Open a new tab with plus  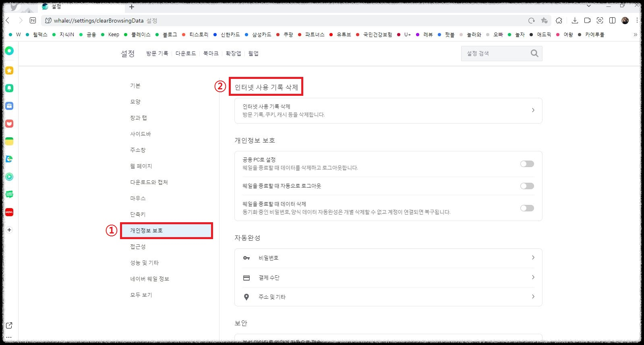132,7
